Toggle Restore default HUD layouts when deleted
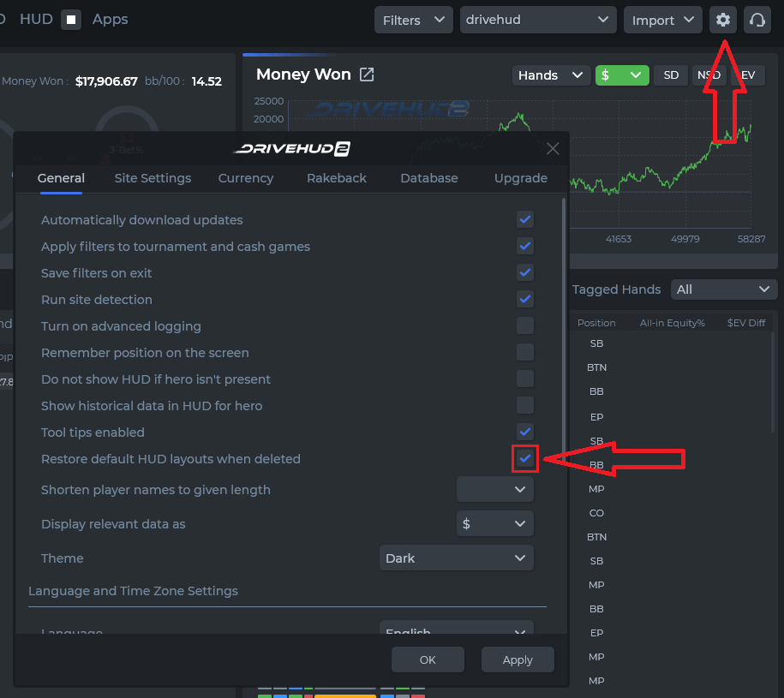 point(525,458)
